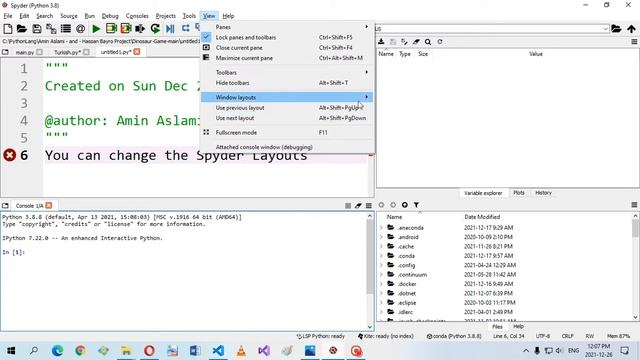The height and width of the screenshot is (360, 640).
Task: Remove all variables eraser icon
Action: (416, 42)
